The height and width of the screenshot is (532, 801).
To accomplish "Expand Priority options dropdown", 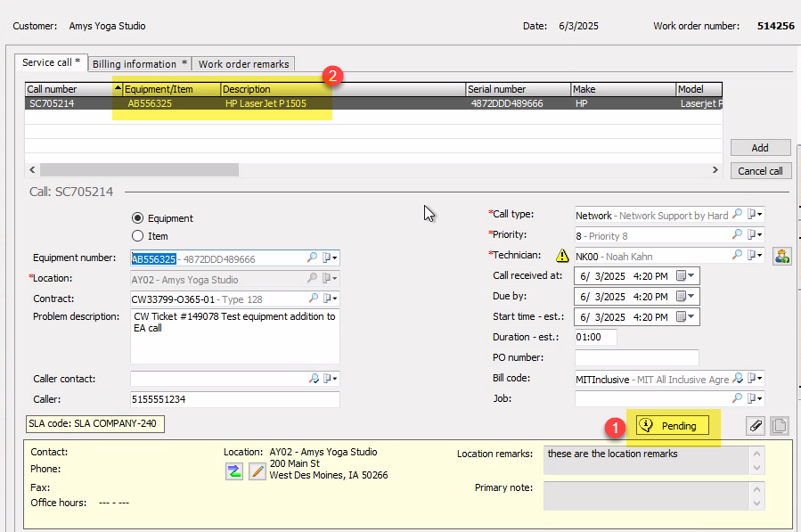I will pos(755,234).
